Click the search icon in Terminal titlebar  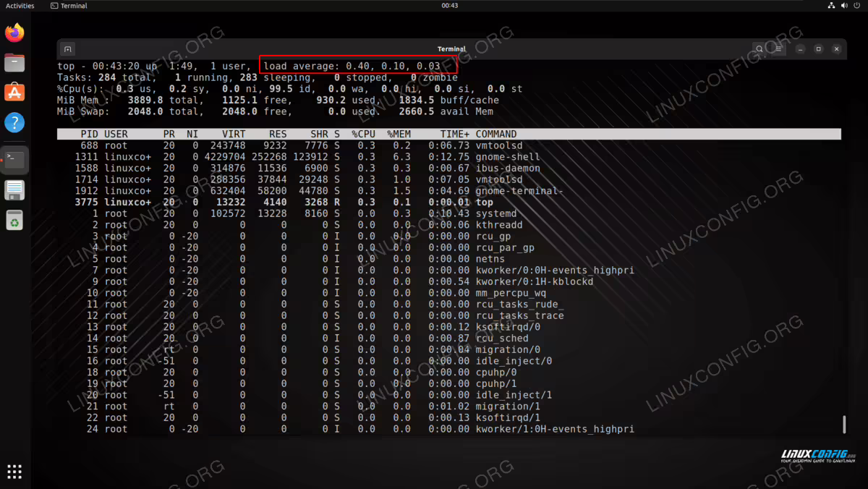(759, 49)
